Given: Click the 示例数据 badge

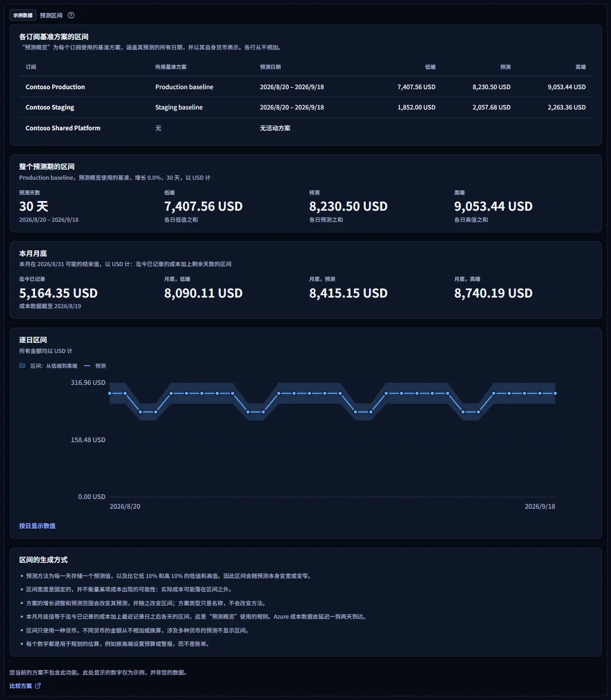Looking at the screenshot, I should coord(23,15).
